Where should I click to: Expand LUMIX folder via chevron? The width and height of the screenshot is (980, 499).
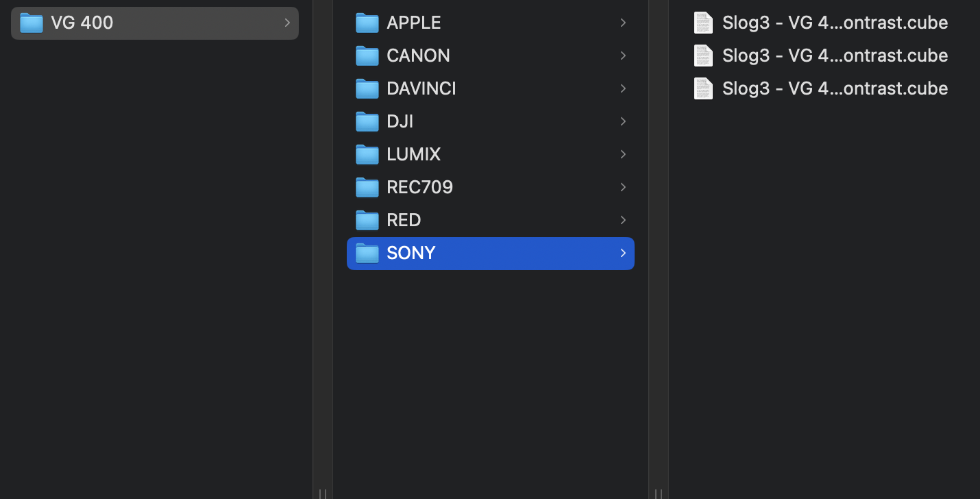click(x=623, y=154)
